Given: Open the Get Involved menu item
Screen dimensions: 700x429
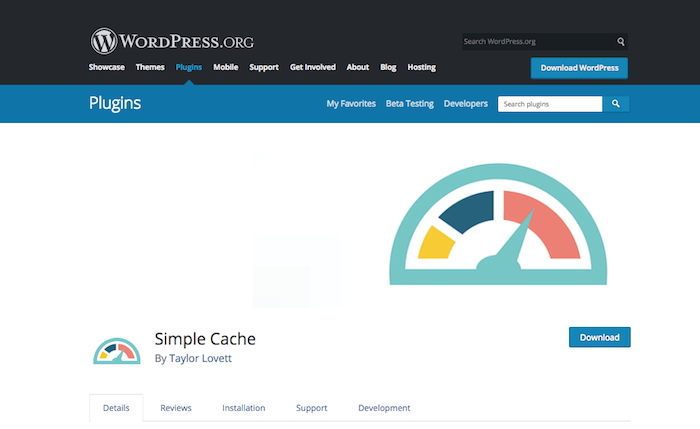Looking at the screenshot, I should coord(312,67).
